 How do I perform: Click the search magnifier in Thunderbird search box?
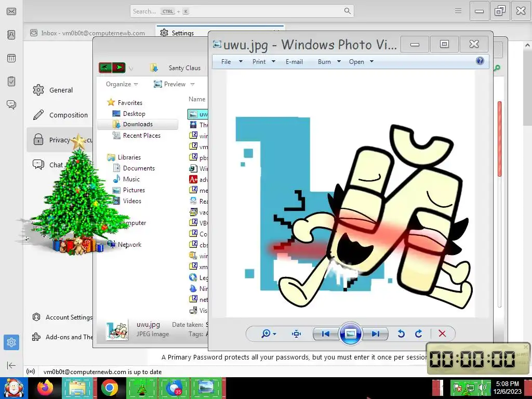(347, 11)
